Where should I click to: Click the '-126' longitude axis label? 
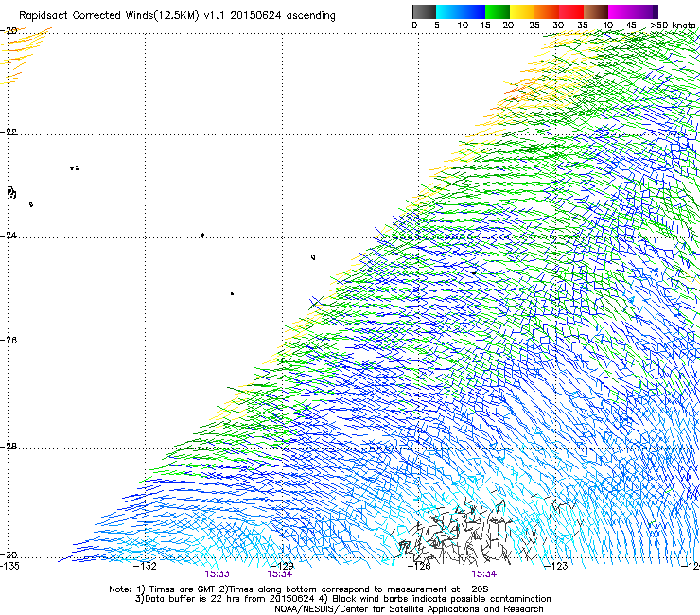tap(419, 566)
